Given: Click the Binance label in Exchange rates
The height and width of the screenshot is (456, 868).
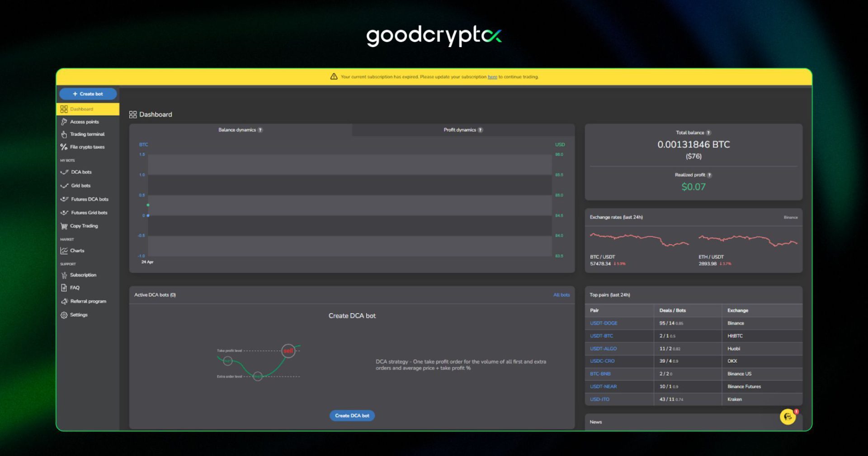Looking at the screenshot, I should tap(791, 218).
